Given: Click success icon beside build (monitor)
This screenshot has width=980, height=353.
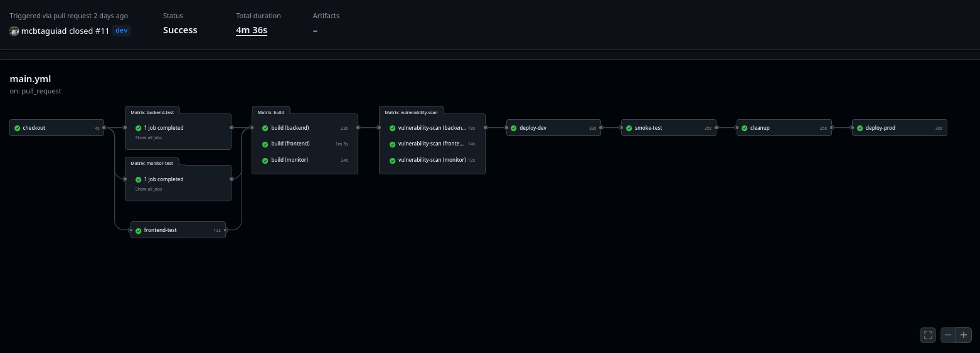Looking at the screenshot, I should 265,161.
